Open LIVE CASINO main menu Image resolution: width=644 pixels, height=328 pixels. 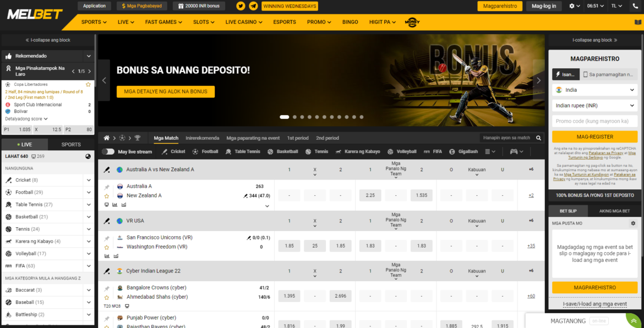click(x=244, y=22)
